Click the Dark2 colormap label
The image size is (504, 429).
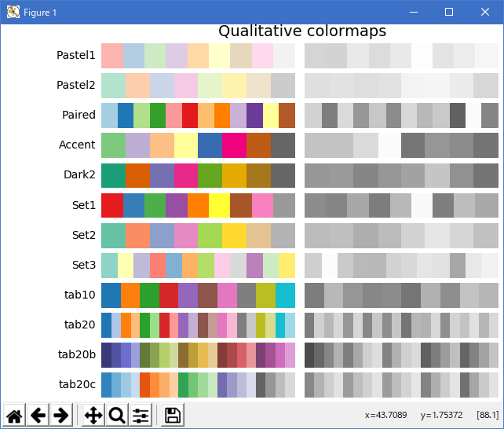point(79,174)
